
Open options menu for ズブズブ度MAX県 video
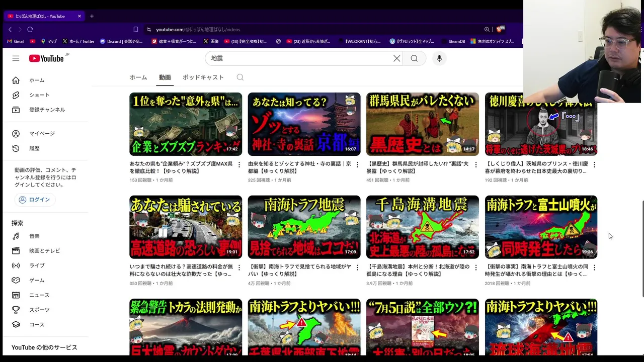[239, 164]
